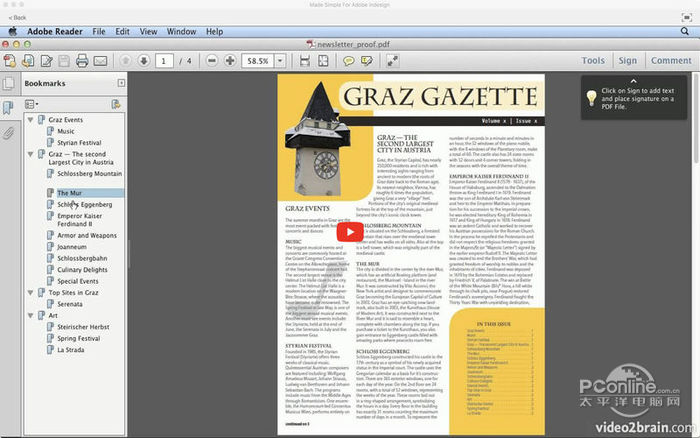This screenshot has height=438, width=700.
Task: Collapse the Graz Events bookmark group
Action: click(30, 120)
